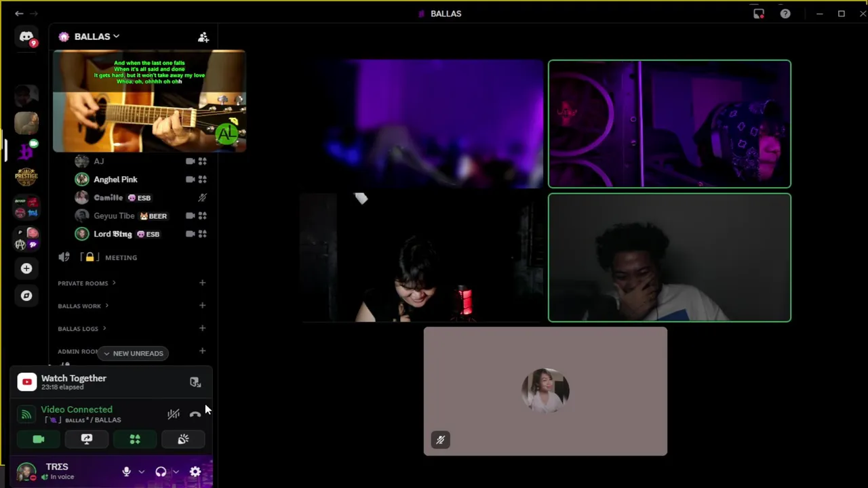The height and width of the screenshot is (488, 868).
Task: Click the Add a Server plus icon
Action: 26,268
